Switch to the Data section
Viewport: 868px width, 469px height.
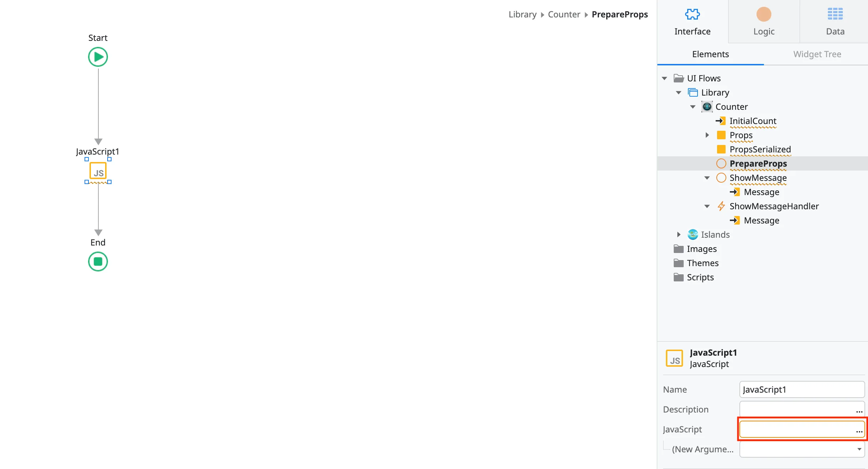tap(835, 15)
